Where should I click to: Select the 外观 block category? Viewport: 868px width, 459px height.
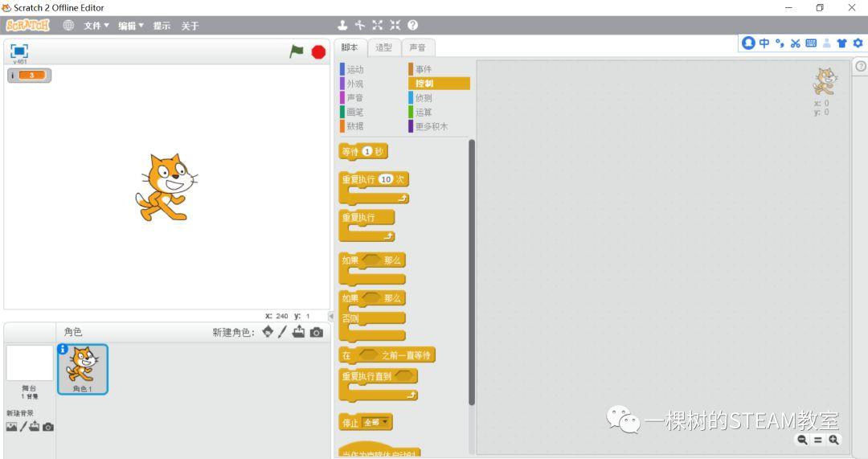click(352, 84)
